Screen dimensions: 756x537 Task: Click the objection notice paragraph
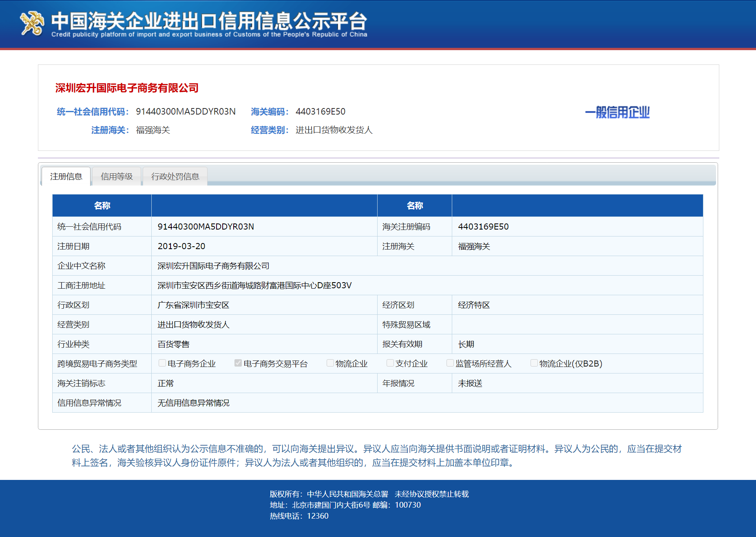377,456
